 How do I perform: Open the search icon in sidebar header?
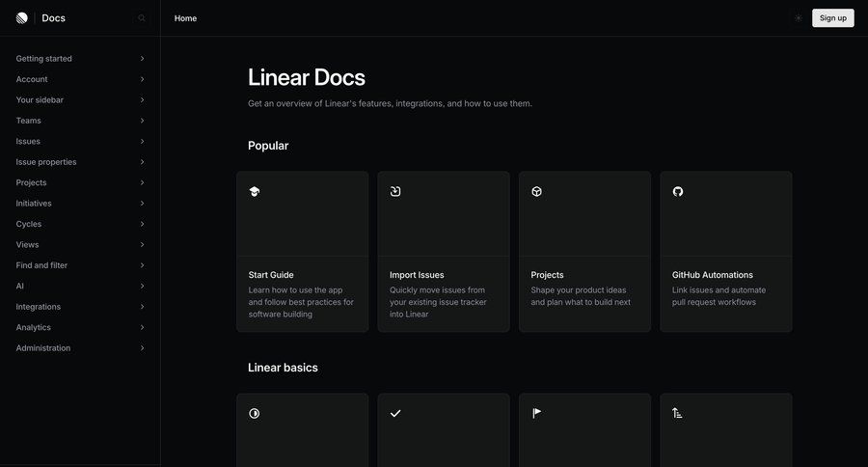(142, 18)
